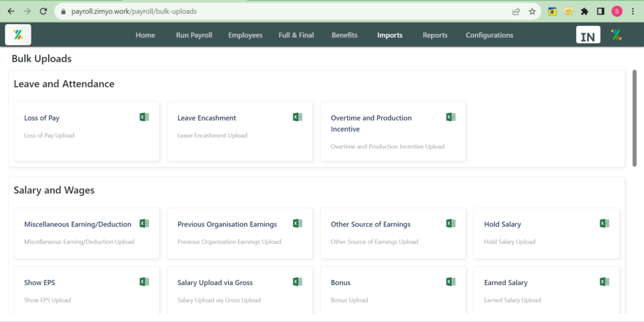Open the yellow pencil extension icon
644x322 pixels.
(x=552, y=11)
